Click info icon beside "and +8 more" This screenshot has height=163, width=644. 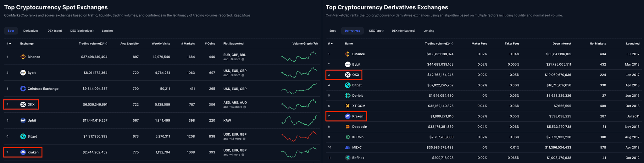click(243, 59)
